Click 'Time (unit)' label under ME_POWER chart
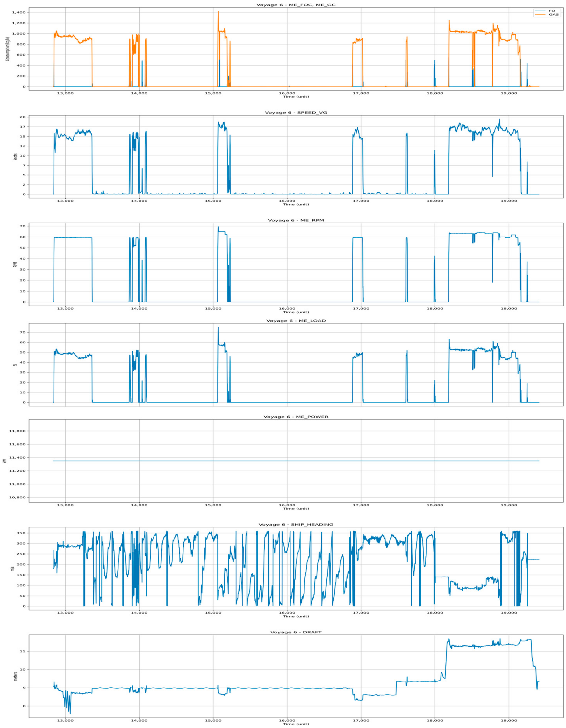This screenshot has height=728, width=566. click(x=296, y=509)
